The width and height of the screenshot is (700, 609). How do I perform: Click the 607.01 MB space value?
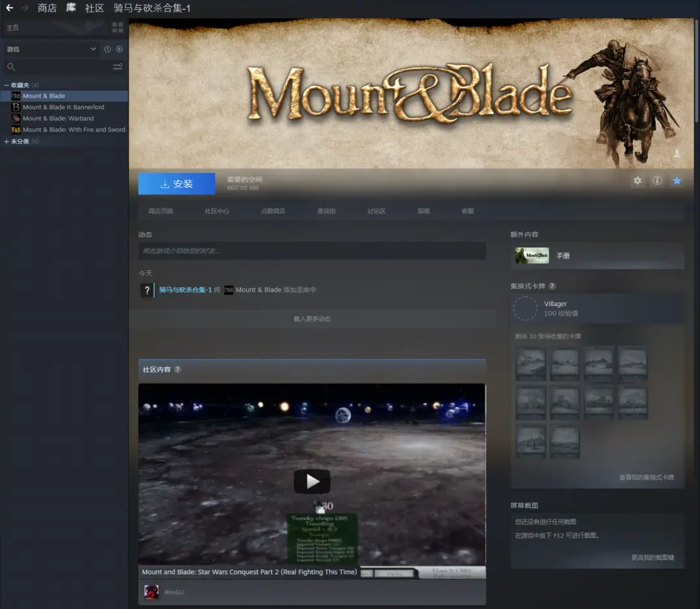[x=243, y=188]
